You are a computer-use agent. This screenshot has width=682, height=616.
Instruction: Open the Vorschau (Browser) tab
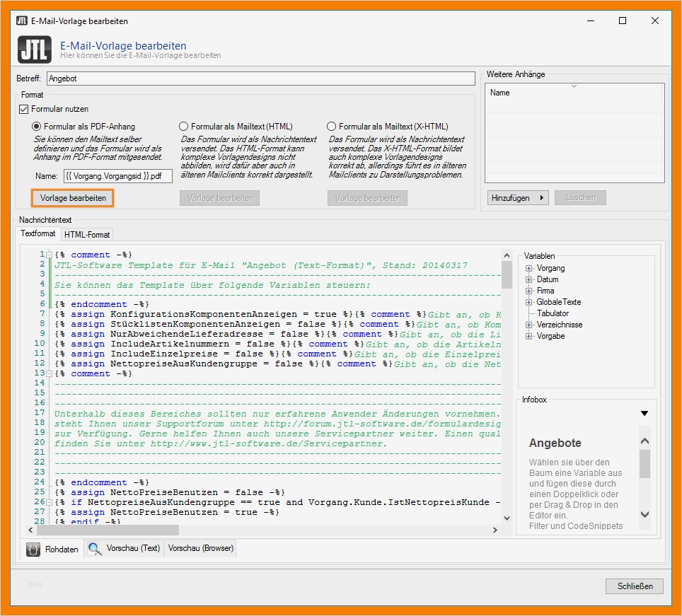(200, 548)
